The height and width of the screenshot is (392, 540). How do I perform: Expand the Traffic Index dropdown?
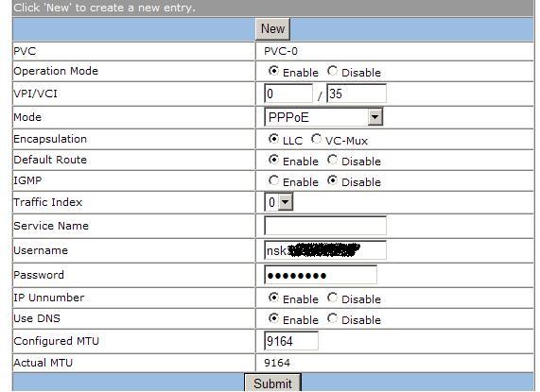279,202
